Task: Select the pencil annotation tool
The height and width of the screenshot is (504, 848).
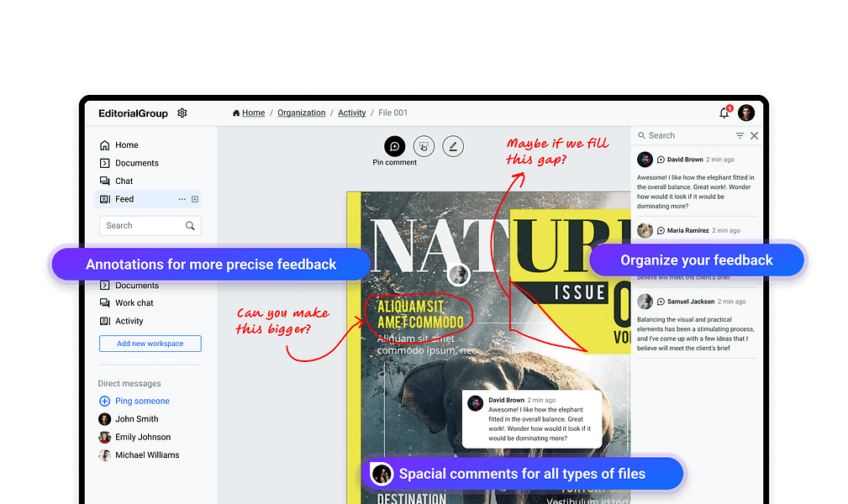Action: [453, 146]
